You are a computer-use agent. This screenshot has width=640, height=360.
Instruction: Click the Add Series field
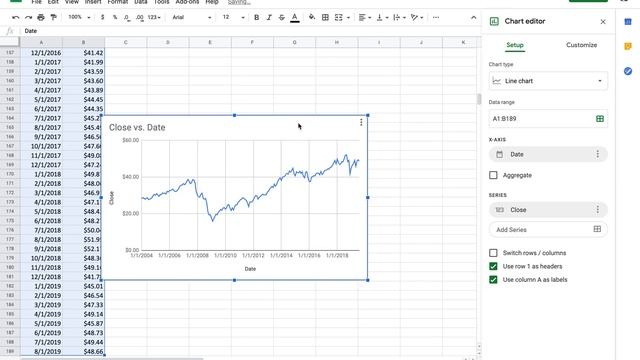[548, 229]
